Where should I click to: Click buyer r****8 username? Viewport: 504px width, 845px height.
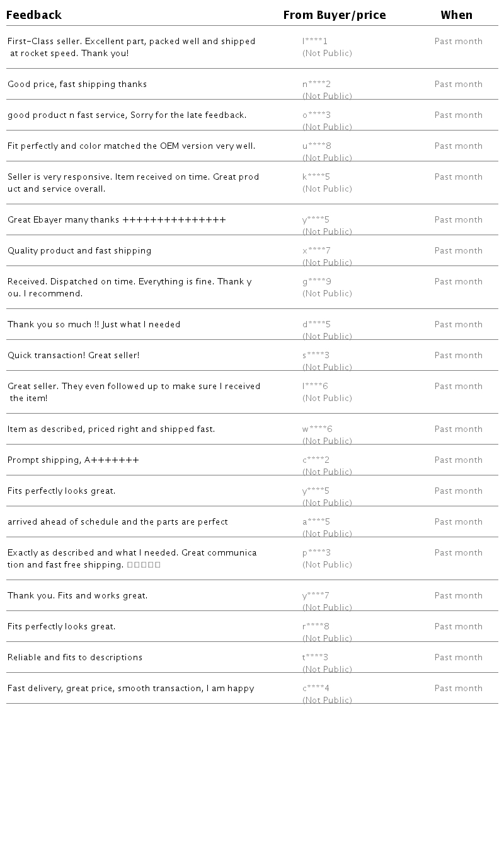[x=316, y=627]
